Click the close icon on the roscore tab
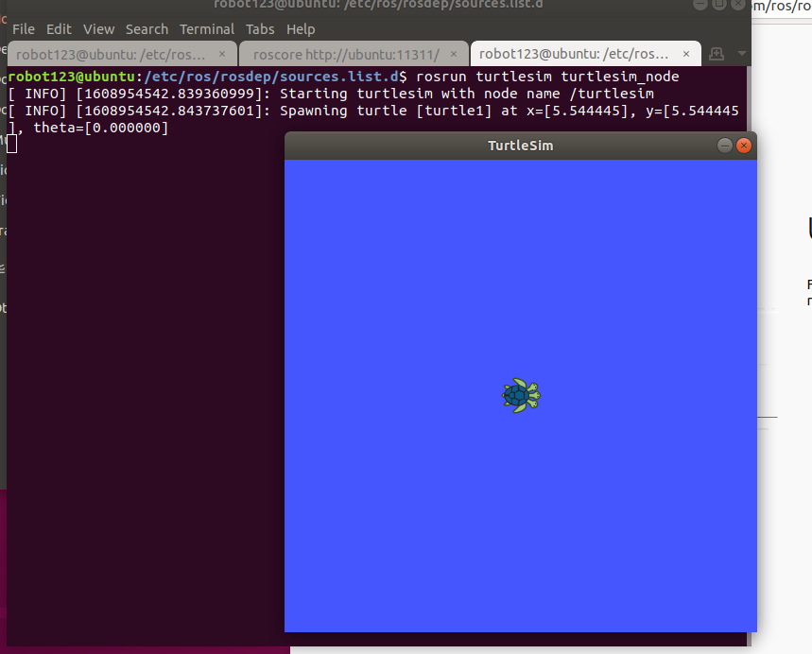The width and height of the screenshot is (812, 654). point(453,54)
